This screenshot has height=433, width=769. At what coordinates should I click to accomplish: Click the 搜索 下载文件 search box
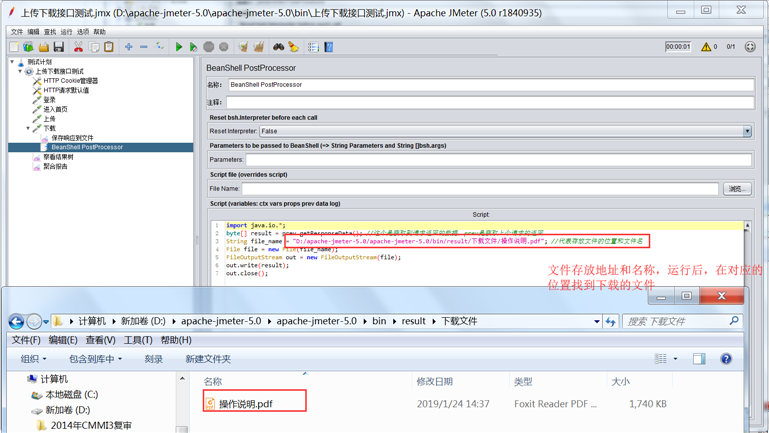682,322
